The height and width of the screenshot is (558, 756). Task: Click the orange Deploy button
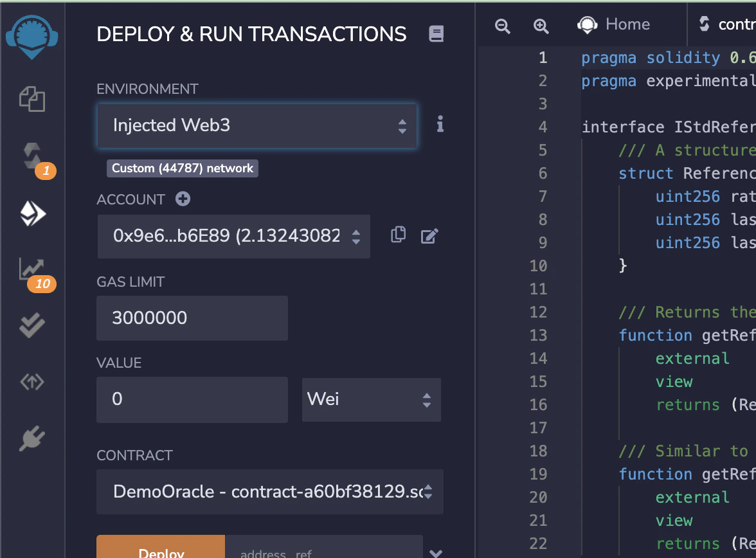tap(161, 547)
